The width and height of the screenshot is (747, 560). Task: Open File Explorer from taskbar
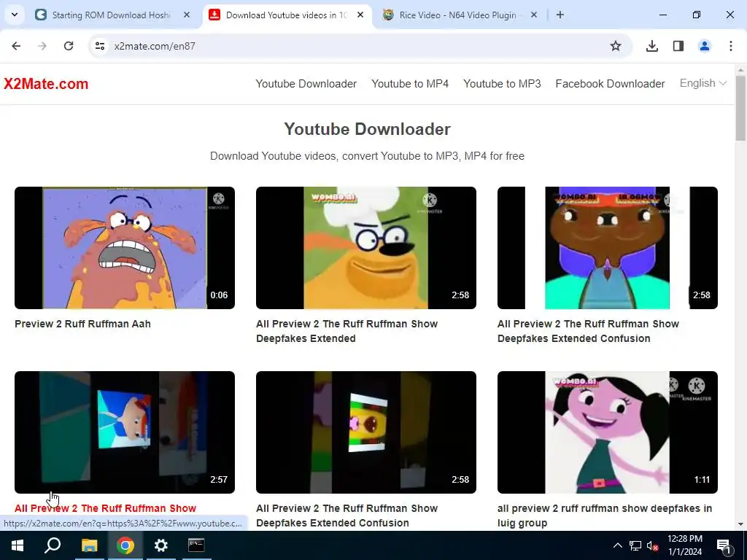pos(89,545)
